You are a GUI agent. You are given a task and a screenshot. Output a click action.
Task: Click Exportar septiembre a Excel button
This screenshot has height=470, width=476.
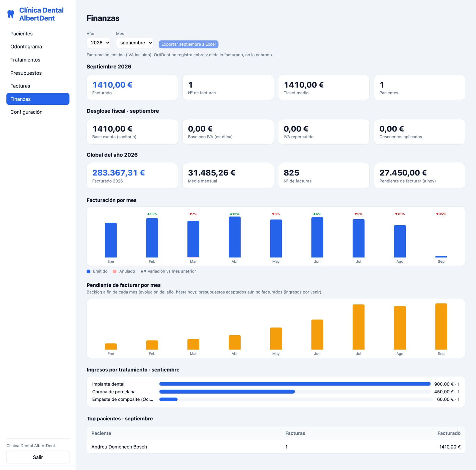click(x=189, y=44)
